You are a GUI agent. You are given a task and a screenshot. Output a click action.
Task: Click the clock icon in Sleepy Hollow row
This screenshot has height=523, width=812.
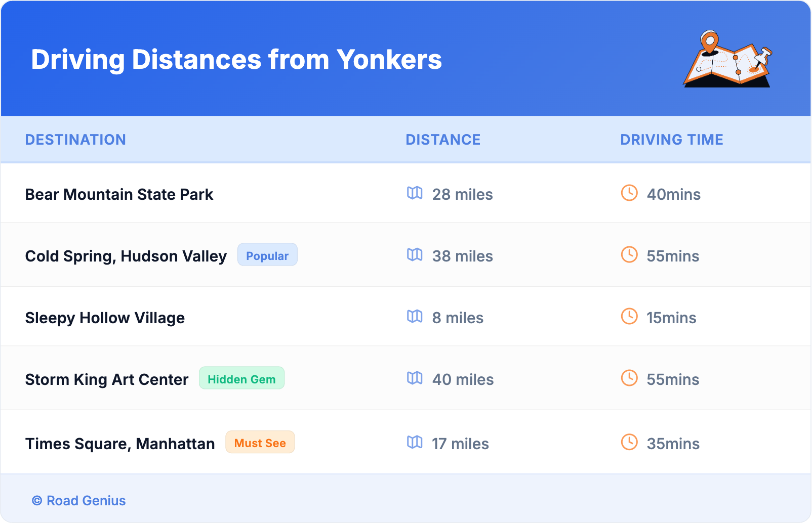629,317
